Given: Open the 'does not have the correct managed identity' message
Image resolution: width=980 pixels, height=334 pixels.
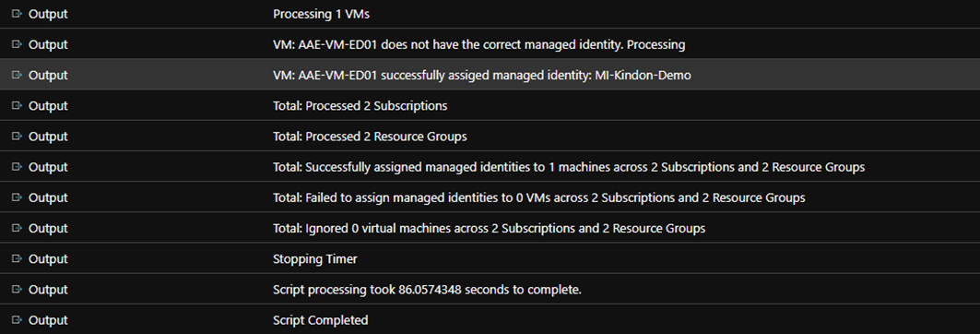Looking at the screenshot, I should click(x=478, y=44).
